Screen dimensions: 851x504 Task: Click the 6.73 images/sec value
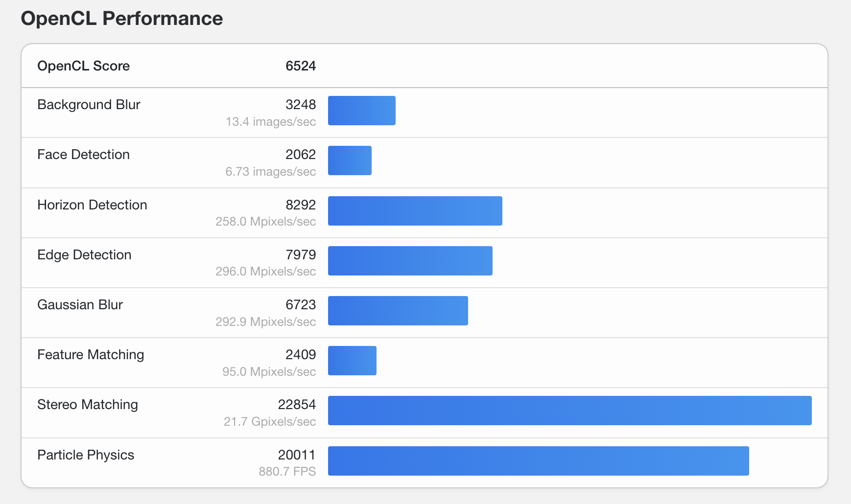[x=271, y=172]
